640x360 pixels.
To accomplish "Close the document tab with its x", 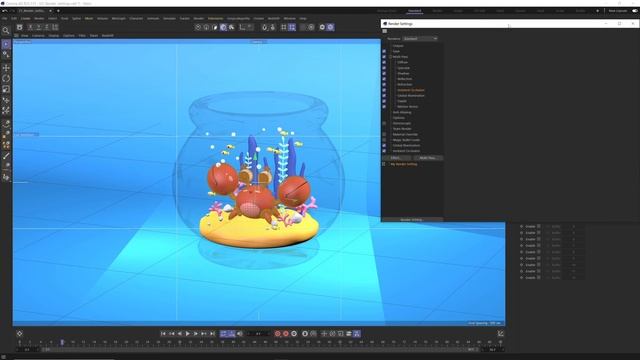I will 50,11.
